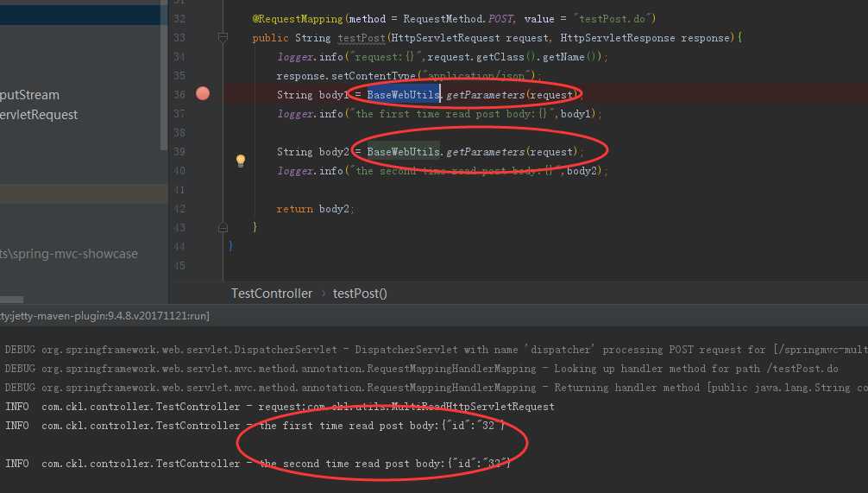Select testPost() in the breadcrumb bar

(x=360, y=294)
